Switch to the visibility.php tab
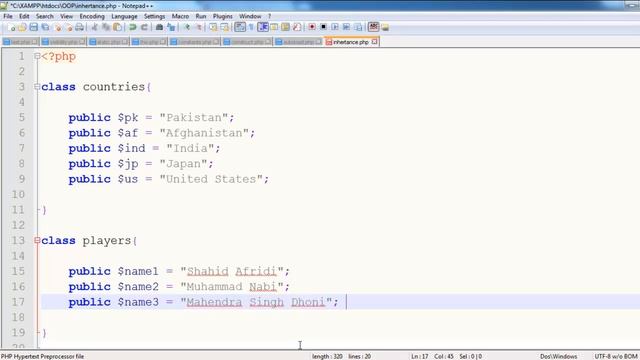 63,42
